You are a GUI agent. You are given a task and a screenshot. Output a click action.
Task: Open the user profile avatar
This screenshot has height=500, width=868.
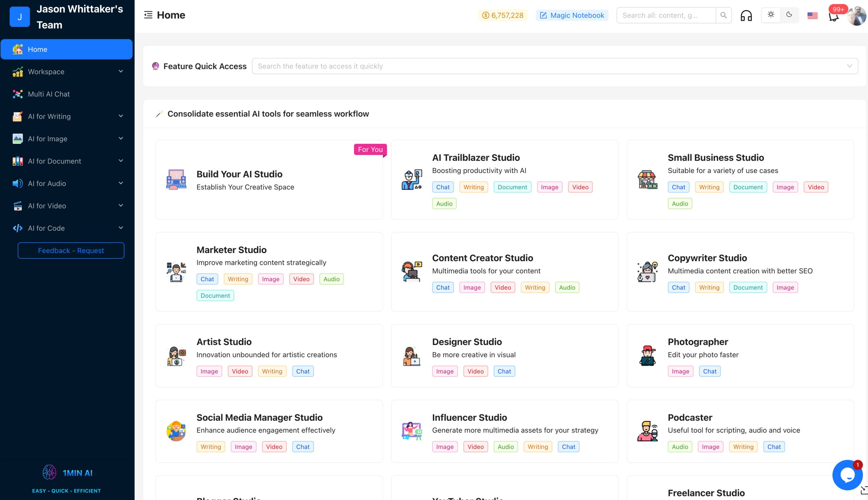pos(857,16)
